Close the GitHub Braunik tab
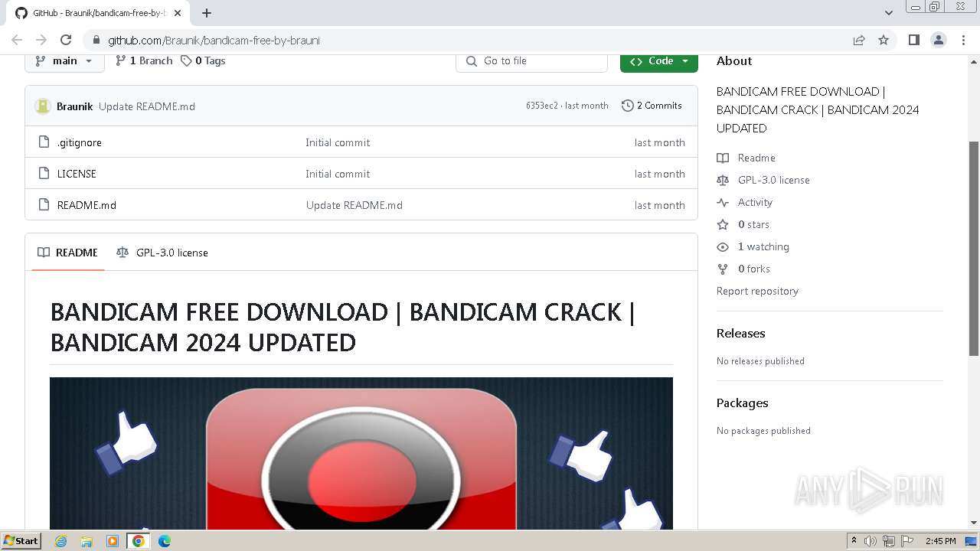 click(178, 13)
